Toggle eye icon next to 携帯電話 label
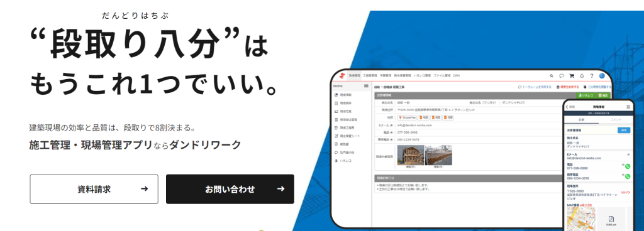 click(x=391, y=140)
